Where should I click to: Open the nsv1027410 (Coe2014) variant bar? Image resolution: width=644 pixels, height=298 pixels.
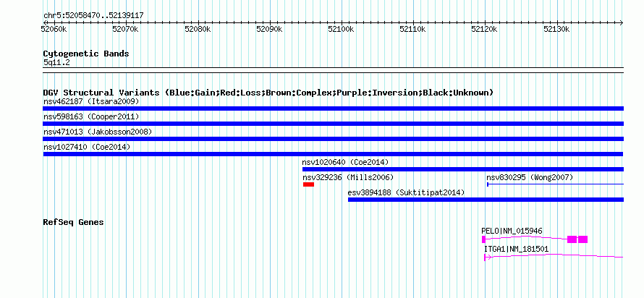pyautogui.click(x=333, y=154)
